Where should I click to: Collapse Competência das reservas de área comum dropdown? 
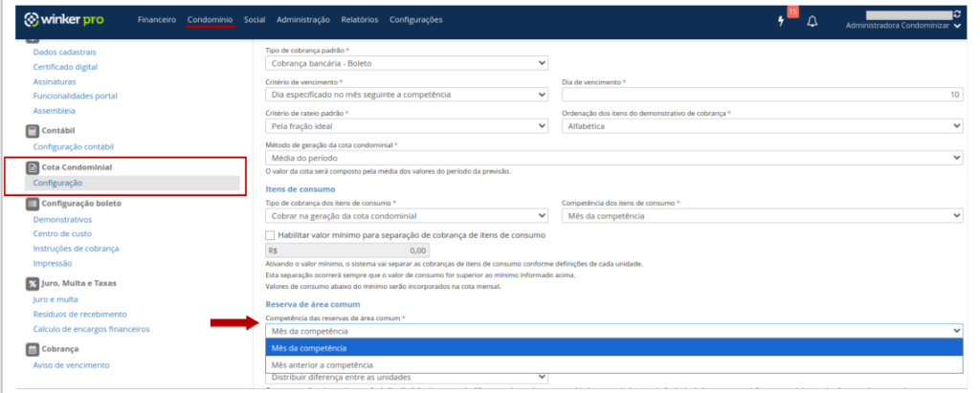click(x=613, y=331)
